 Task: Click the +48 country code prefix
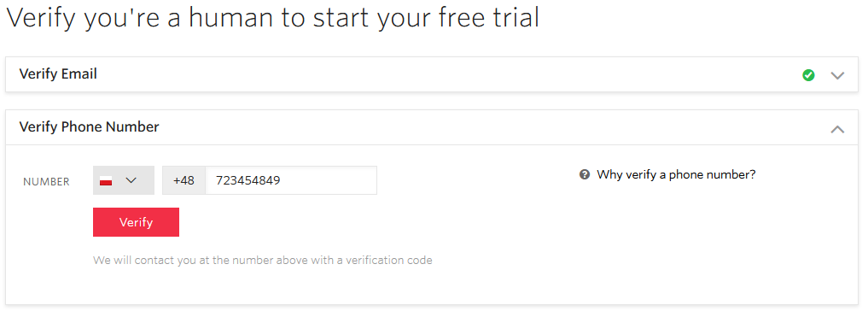pyautogui.click(x=184, y=180)
